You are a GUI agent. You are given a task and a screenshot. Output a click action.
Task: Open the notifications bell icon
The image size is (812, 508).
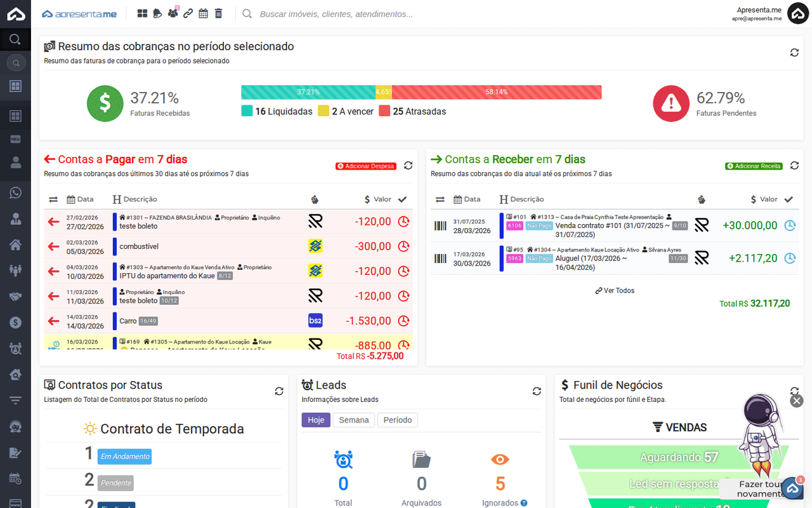[157, 13]
